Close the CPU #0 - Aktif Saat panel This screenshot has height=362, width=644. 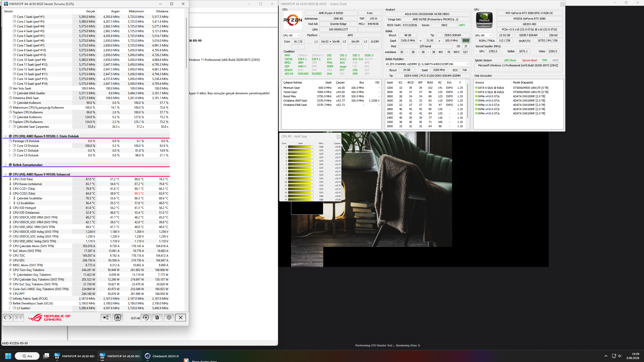coord(338,137)
